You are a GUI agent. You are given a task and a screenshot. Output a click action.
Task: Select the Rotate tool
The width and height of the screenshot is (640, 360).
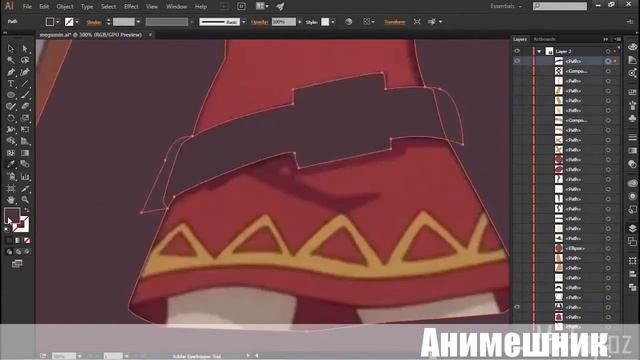11,118
